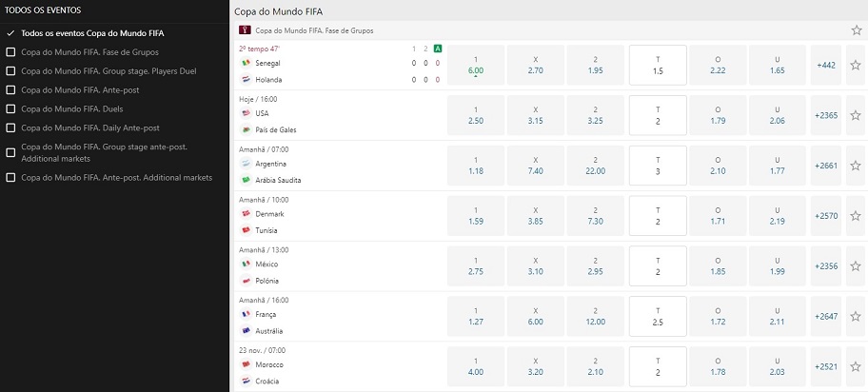Select Todos os eventos Copa do Mundo FIFA
The width and height of the screenshot is (868, 392).
click(92, 33)
